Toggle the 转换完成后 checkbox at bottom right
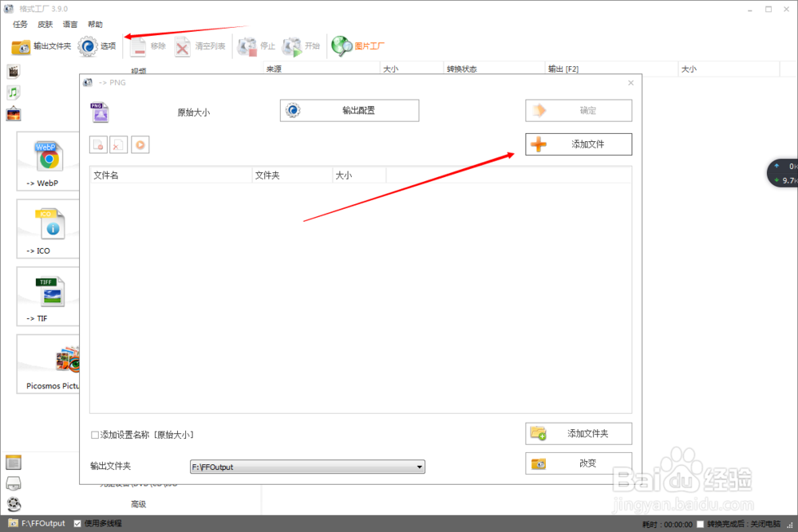 point(700,524)
